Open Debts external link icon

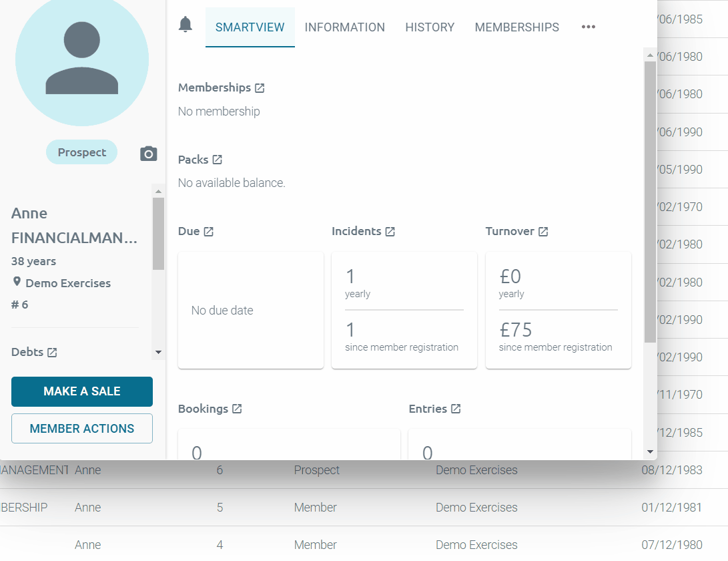(52, 353)
